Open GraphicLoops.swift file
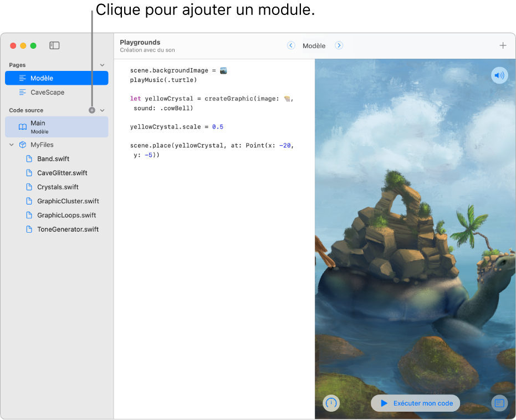This screenshot has width=516, height=420. coord(67,215)
